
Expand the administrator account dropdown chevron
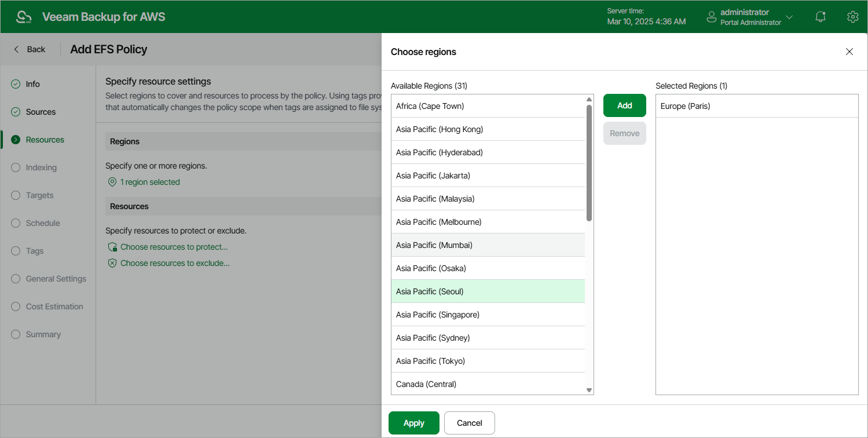(789, 17)
